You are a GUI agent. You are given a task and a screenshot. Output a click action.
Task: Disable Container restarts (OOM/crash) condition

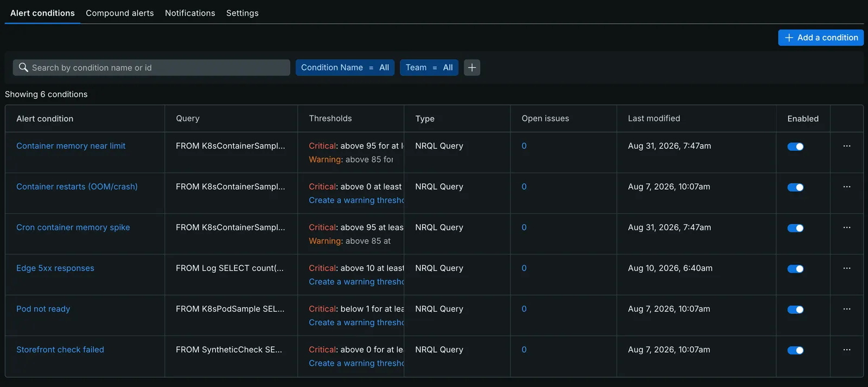pos(795,187)
